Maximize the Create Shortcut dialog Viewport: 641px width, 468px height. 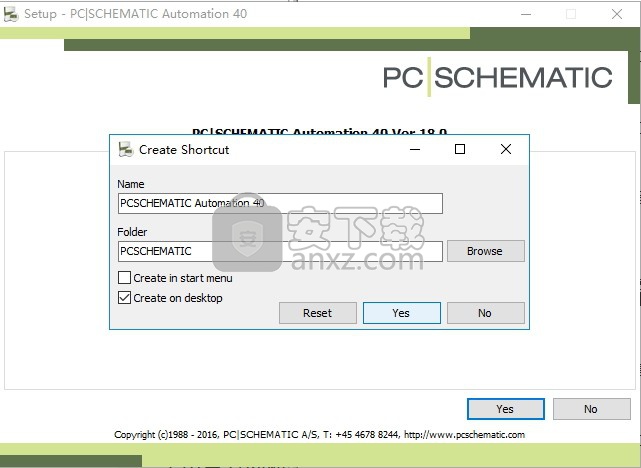(x=460, y=149)
